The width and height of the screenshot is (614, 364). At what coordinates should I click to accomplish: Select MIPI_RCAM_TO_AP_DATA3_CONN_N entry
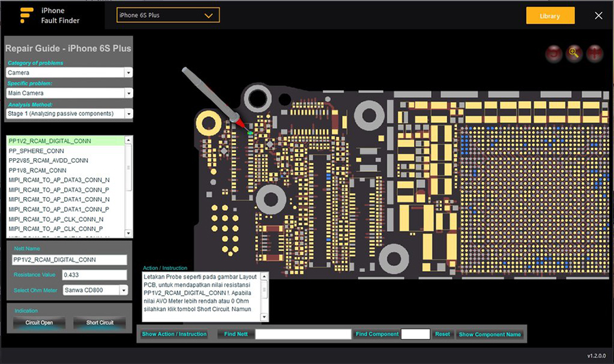[x=65, y=180]
